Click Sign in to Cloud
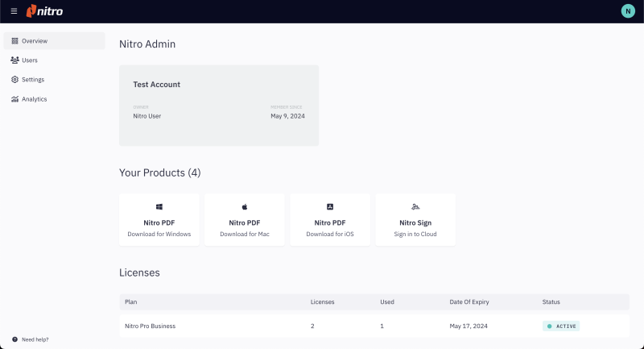Image resolution: width=644 pixels, height=349 pixels. [415, 234]
